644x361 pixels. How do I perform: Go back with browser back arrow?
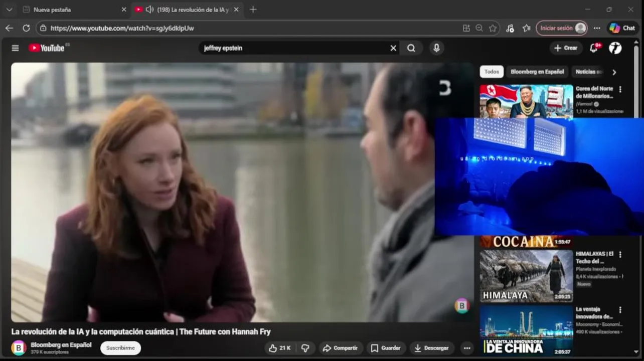[x=9, y=28]
